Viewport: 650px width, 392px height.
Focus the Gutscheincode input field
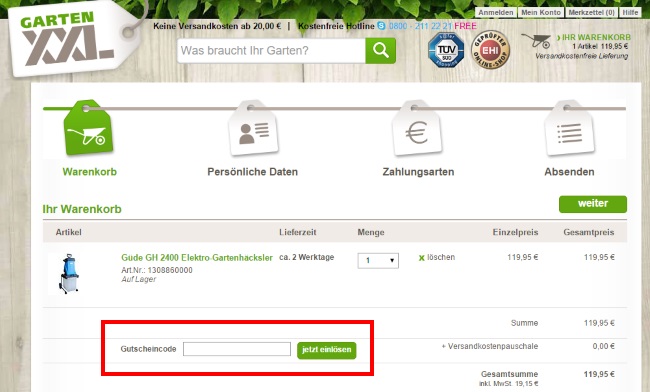tap(237, 349)
